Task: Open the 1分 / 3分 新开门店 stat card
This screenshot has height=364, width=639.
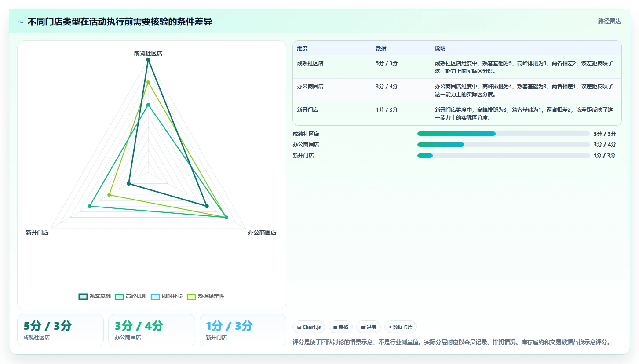Action: pyautogui.click(x=243, y=330)
